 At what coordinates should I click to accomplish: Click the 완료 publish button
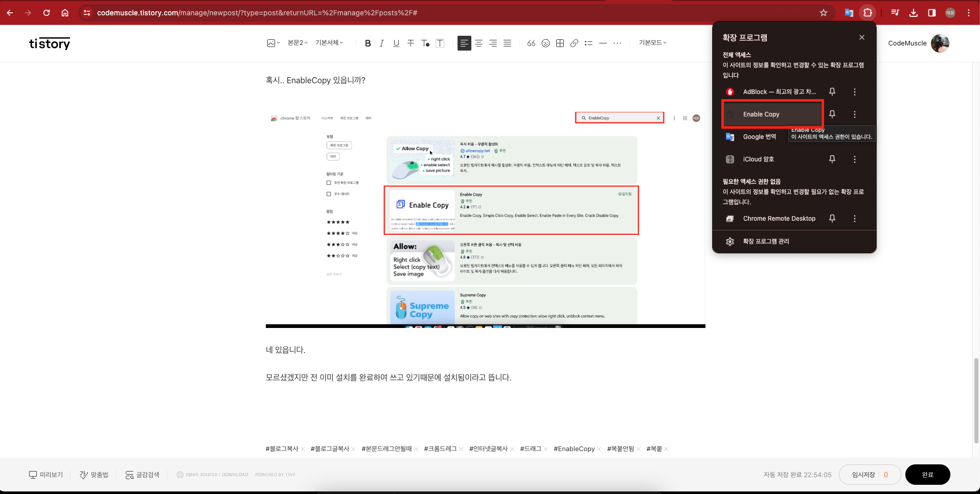927,475
